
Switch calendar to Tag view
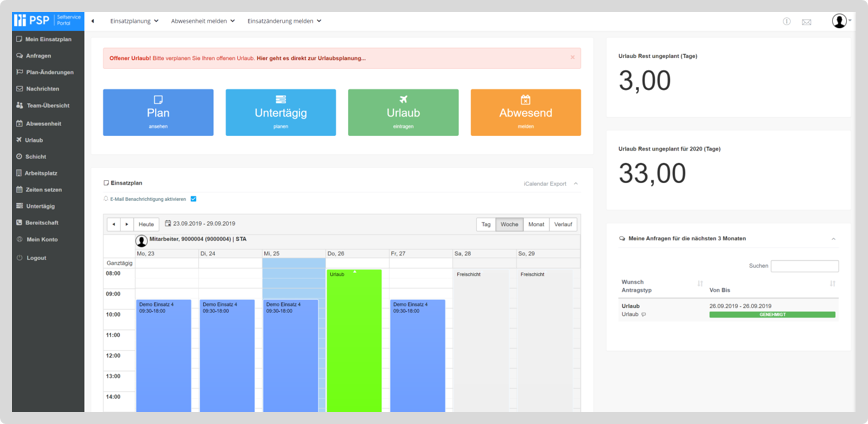click(x=486, y=224)
